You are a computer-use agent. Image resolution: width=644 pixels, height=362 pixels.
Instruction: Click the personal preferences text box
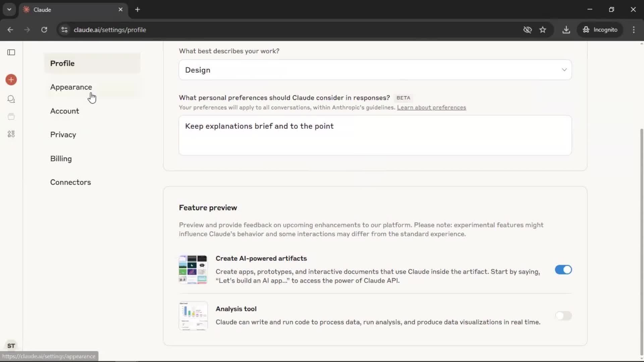pos(375,135)
